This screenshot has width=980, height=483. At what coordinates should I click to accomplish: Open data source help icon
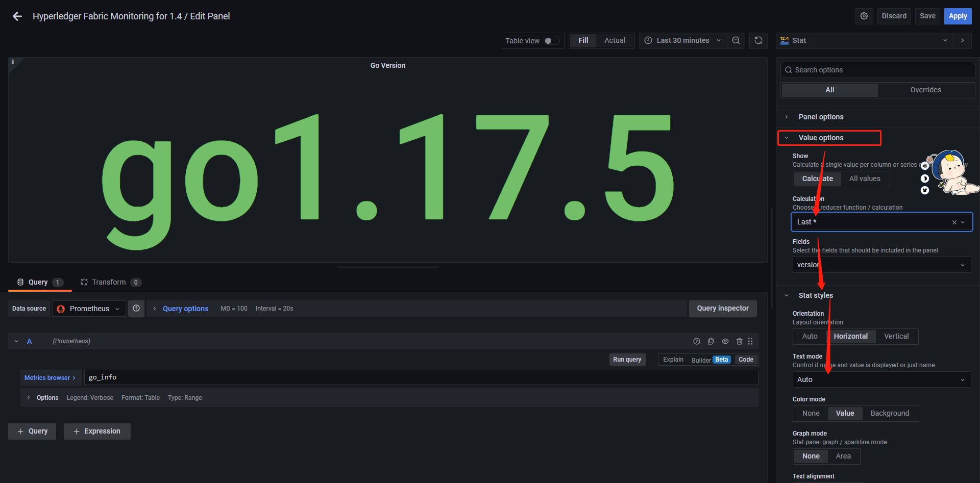[136, 309]
